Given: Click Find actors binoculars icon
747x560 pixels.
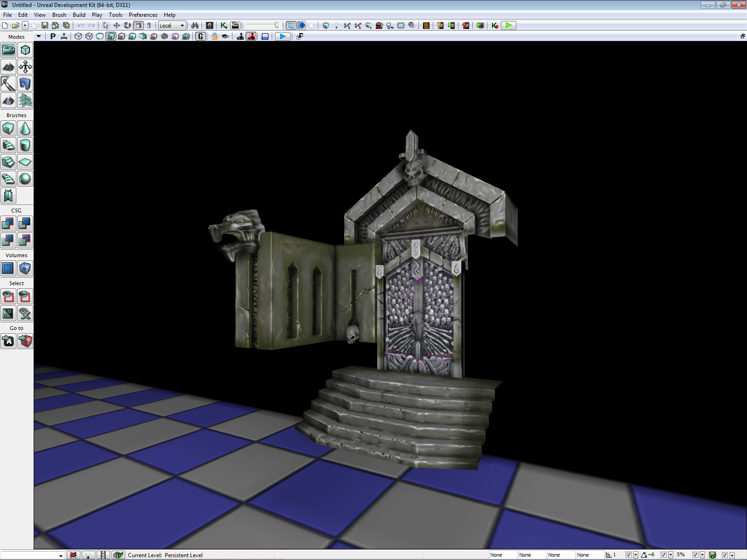Looking at the screenshot, I should 195,26.
